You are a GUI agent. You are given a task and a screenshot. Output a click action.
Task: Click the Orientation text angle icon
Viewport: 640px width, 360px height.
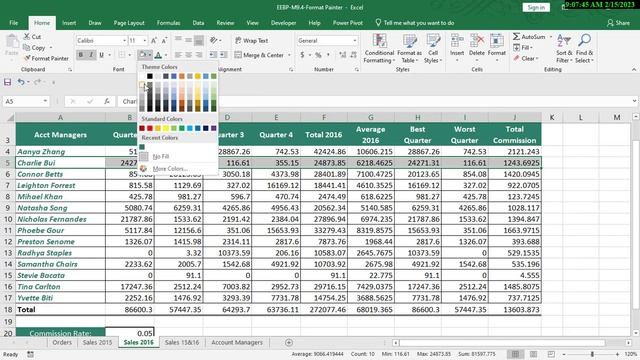click(x=213, y=40)
